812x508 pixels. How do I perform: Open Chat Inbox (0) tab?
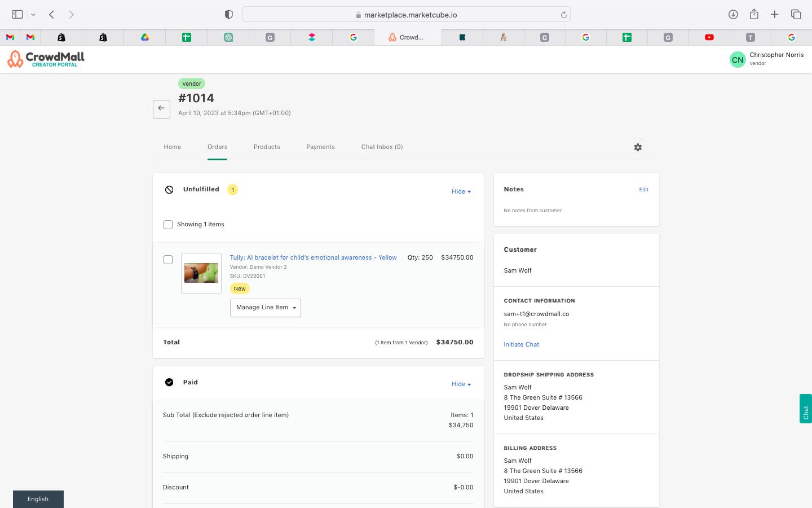pos(382,147)
